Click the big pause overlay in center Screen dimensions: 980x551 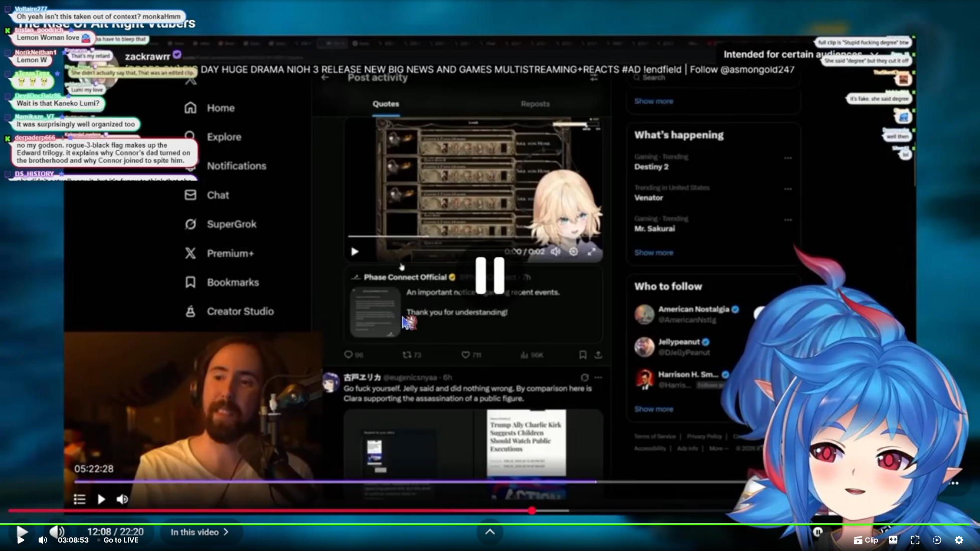click(490, 275)
